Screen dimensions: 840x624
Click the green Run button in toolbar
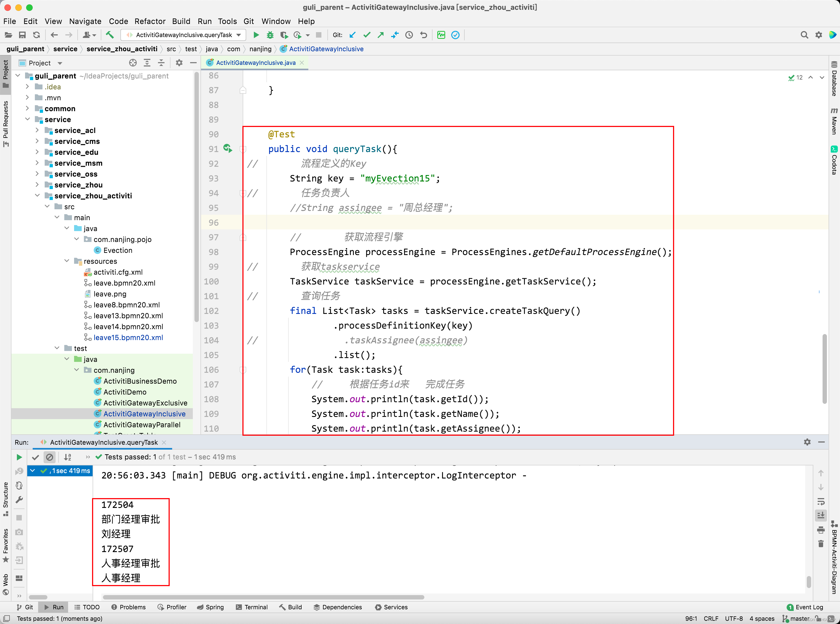[x=256, y=35]
